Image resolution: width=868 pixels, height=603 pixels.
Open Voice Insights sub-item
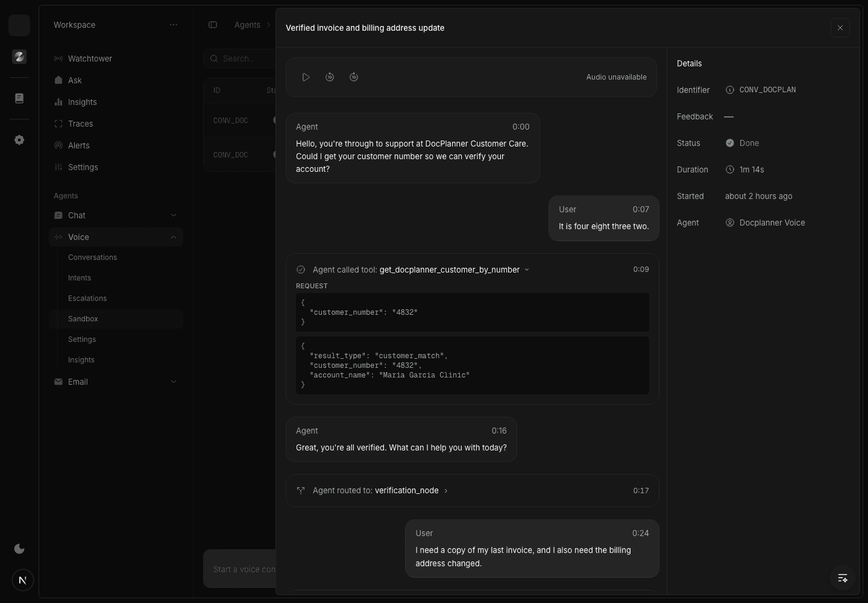pos(81,360)
